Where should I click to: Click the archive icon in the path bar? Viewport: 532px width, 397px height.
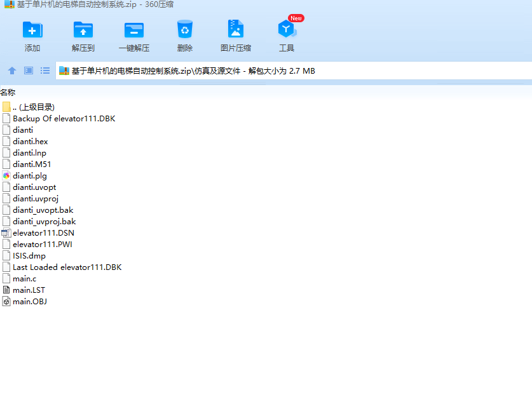click(64, 71)
